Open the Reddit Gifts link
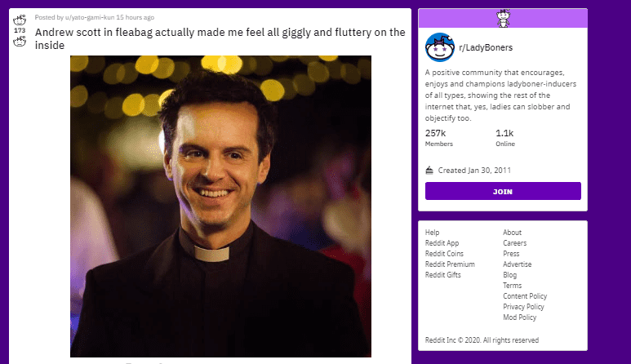631x364 pixels. coord(443,275)
